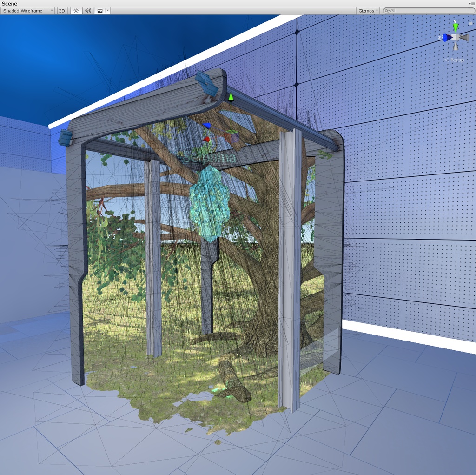
Task: Toggle scene lighting with the sun icon
Action: (76, 11)
